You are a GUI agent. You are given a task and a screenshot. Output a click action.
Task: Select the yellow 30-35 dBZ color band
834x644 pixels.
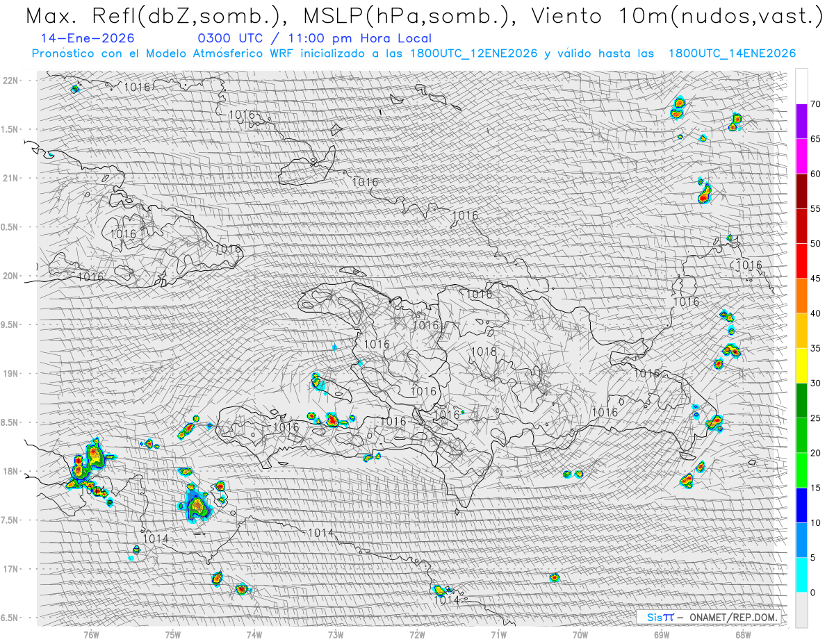(x=801, y=365)
